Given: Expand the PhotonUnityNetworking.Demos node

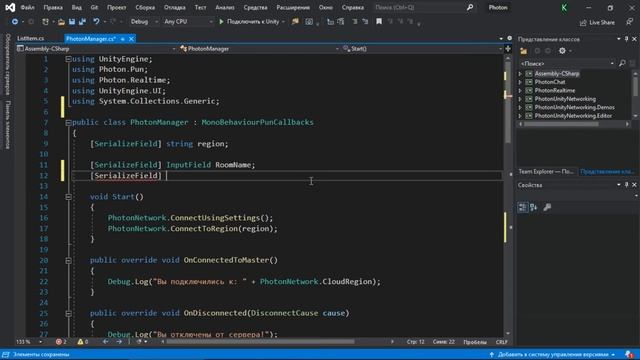Looking at the screenshot, I should click(x=520, y=107).
